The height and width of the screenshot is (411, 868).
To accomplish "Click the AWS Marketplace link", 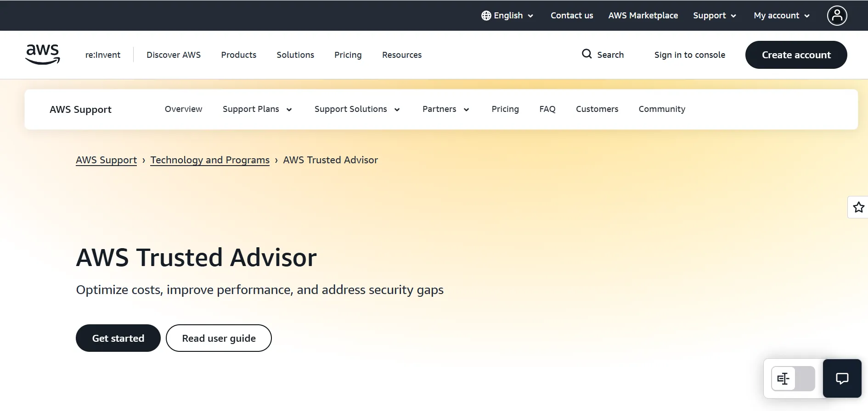I will click(x=643, y=16).
